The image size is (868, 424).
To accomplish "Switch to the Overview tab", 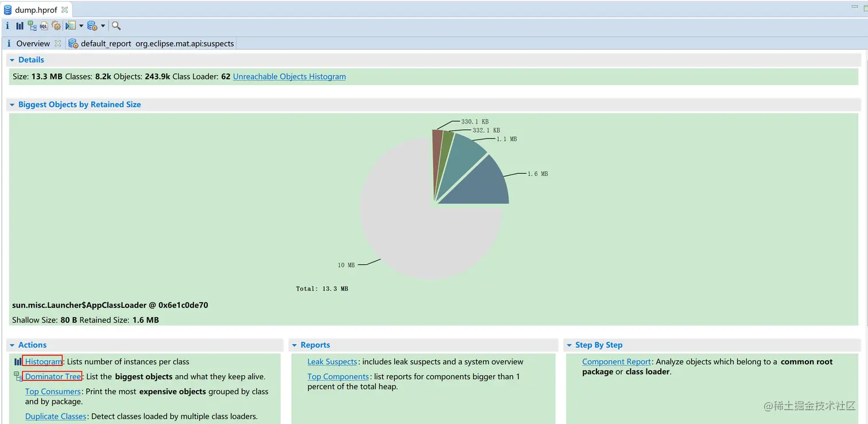I will pos(33,44).
